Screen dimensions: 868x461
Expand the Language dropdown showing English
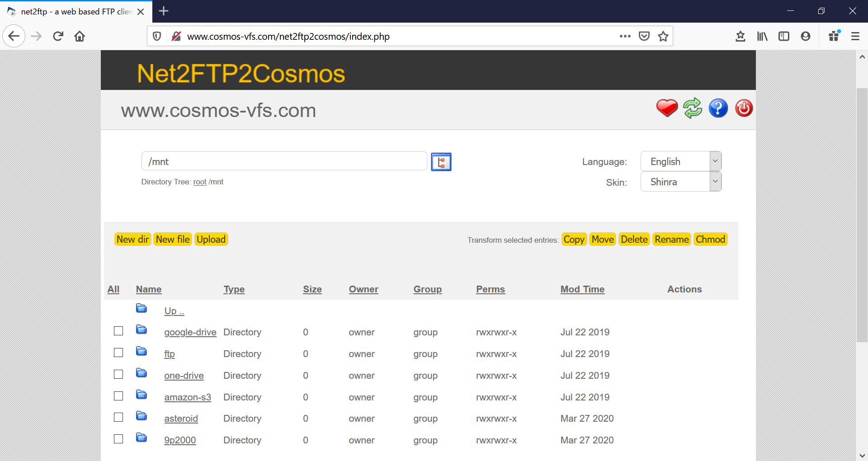[x=681, y=161]
